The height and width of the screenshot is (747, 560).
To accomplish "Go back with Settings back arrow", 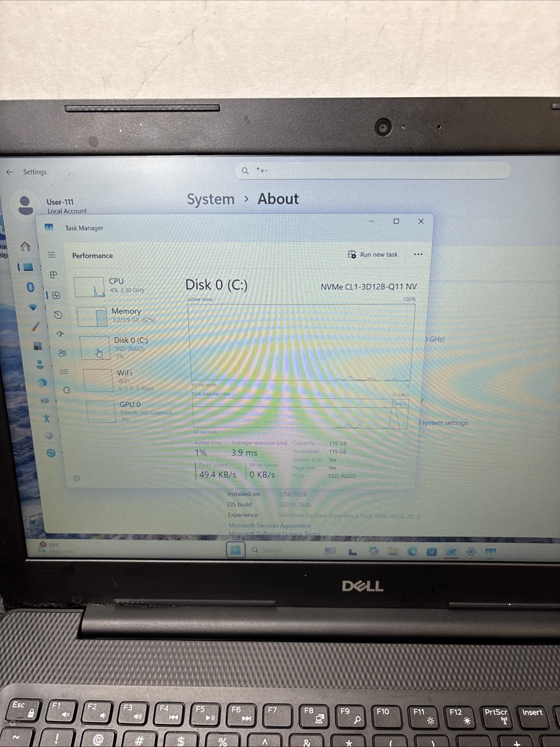I will tap(9, 172).
